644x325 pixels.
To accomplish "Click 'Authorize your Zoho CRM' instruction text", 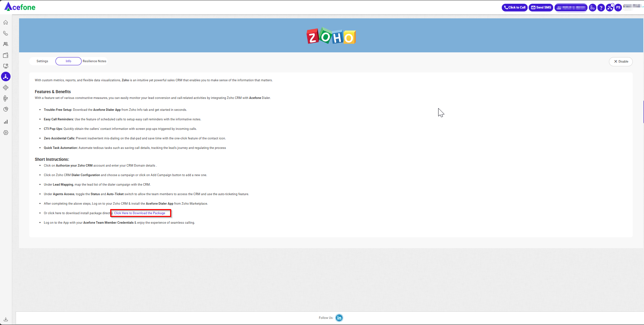I will (74, 166).
